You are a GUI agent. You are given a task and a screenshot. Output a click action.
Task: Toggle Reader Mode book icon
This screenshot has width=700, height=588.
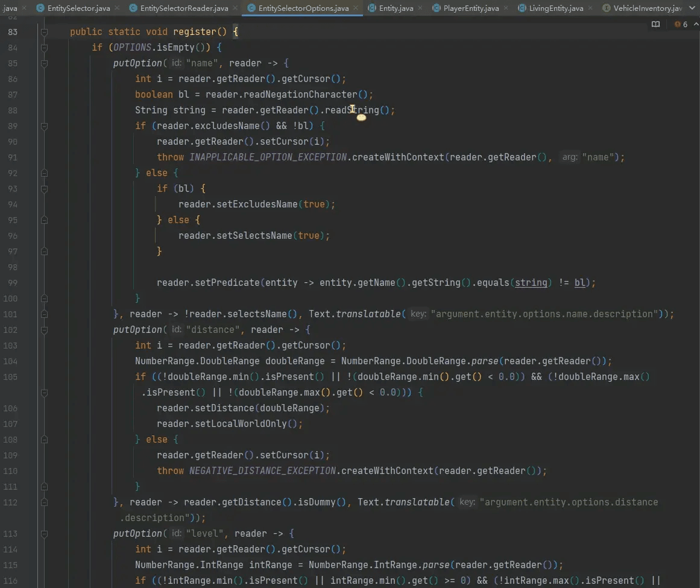pos(655,24)
